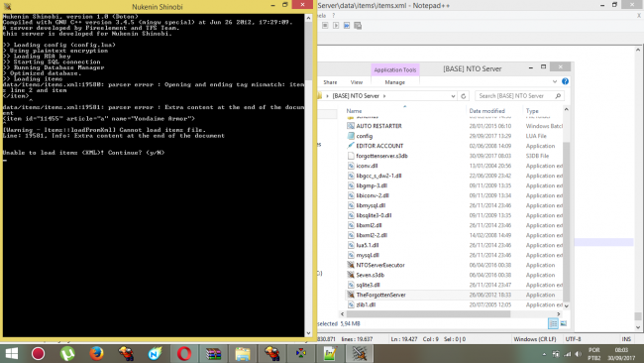644x363 pixels.
Task: Switch Explorer to large icons view
Action: (564, 324)
